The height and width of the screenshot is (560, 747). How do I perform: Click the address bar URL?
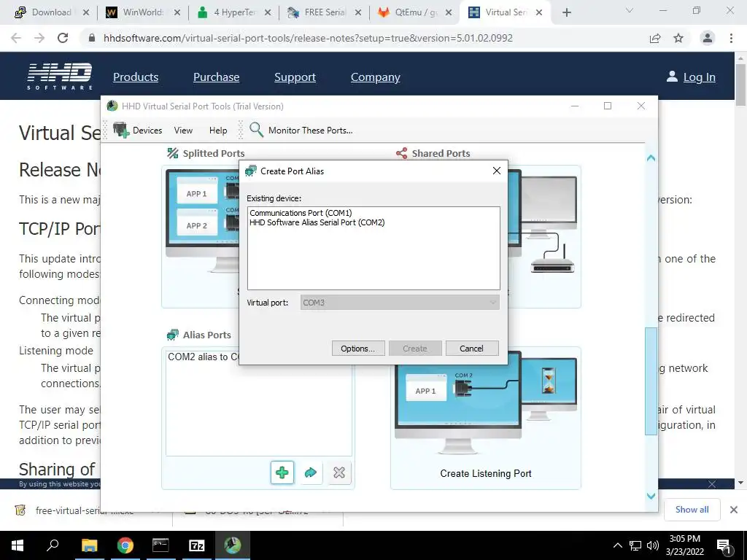coord(308,38)
